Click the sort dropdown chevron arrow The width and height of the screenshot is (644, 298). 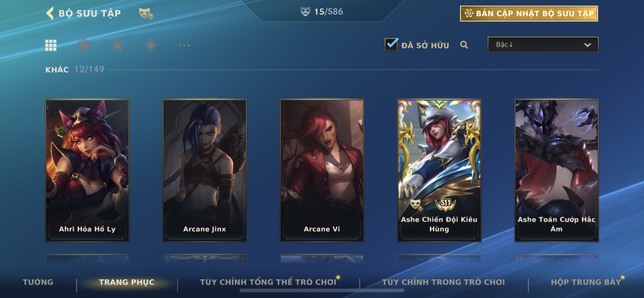pyautogui.click(x=587, y=45)
